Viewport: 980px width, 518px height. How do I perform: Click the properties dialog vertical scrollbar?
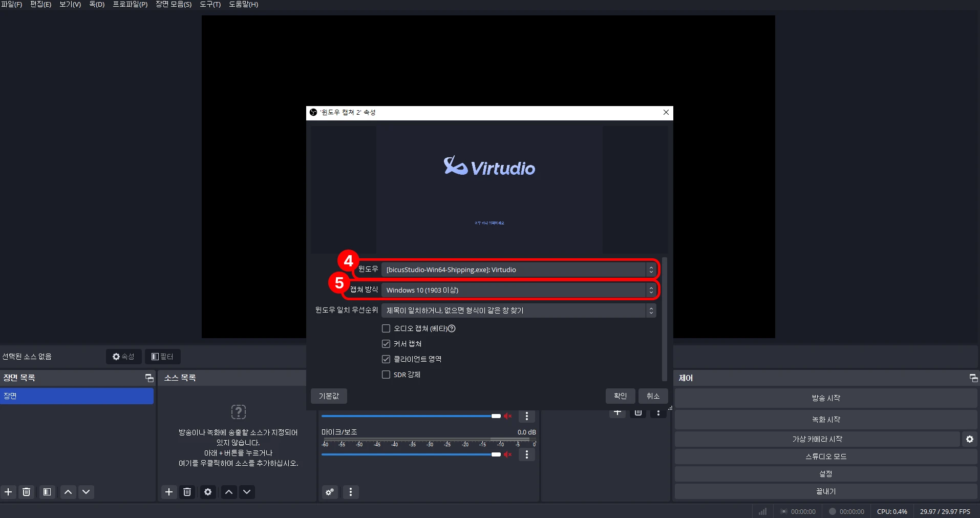(665, 319)
